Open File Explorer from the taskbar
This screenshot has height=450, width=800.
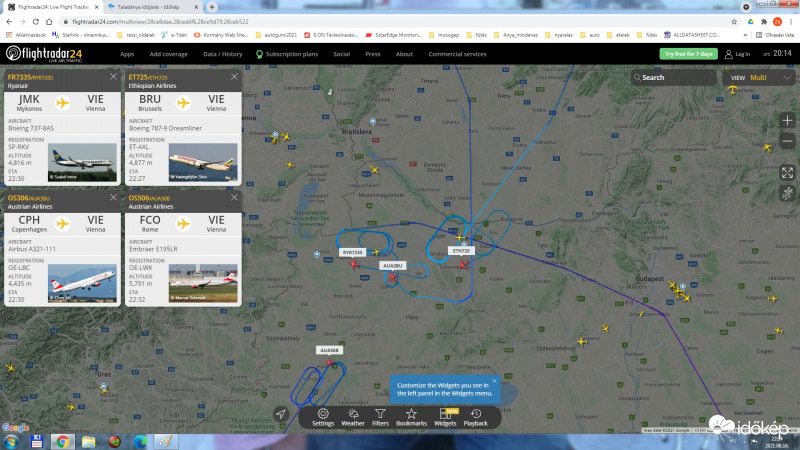[88, 442]
